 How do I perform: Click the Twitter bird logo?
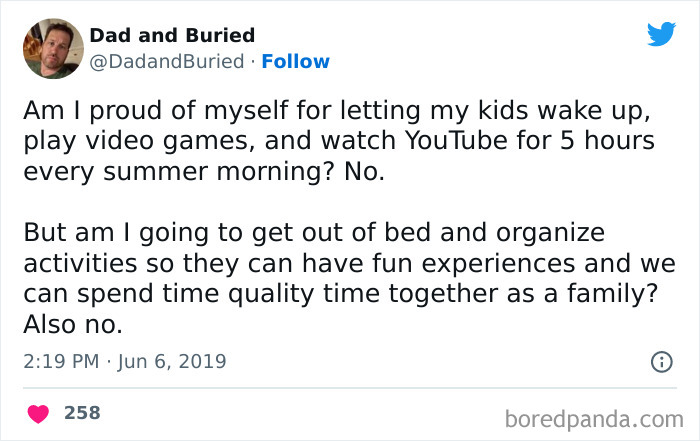pyautogui.click(x=661, y=34)
